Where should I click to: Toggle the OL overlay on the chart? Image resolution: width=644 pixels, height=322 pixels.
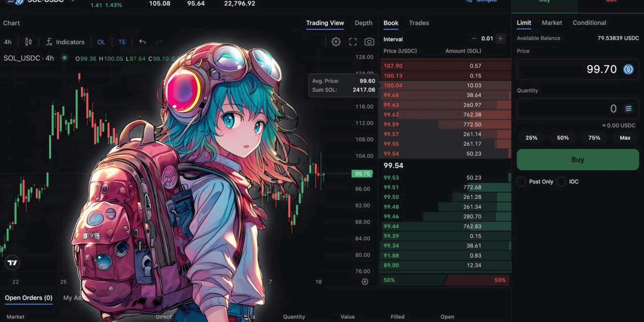coord(101,42)
